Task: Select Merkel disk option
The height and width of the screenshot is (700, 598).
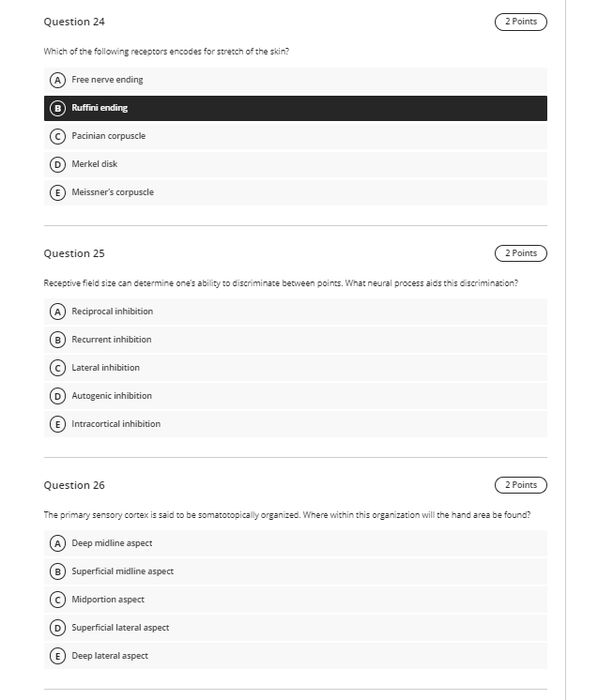Action: 295,164
